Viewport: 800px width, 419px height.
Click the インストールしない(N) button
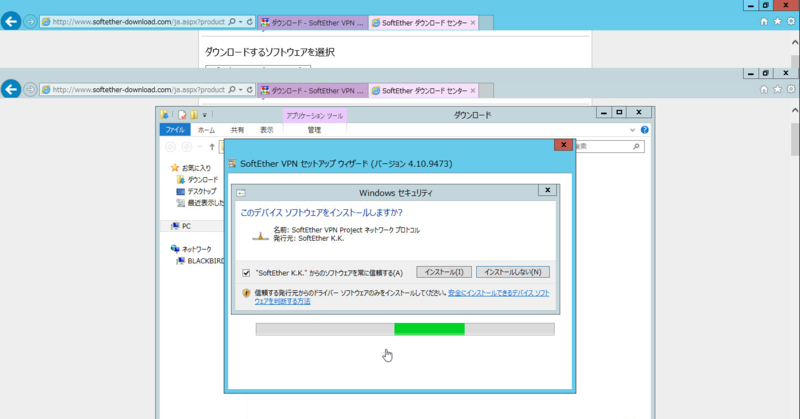coord(513,272)
